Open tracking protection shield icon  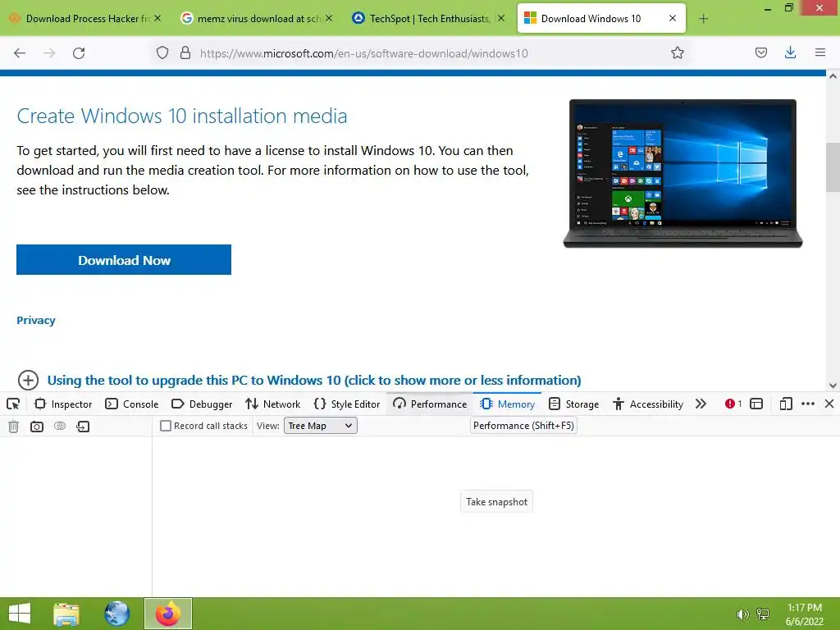162,53
